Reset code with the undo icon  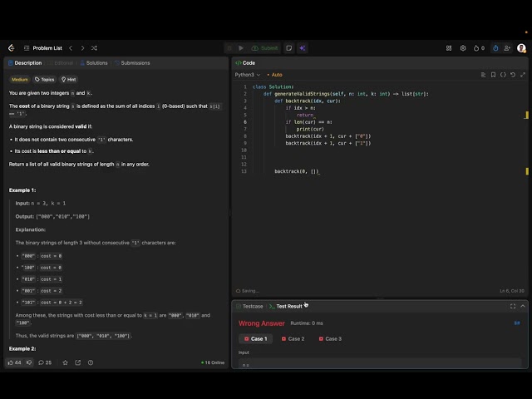tap(513, 75)
